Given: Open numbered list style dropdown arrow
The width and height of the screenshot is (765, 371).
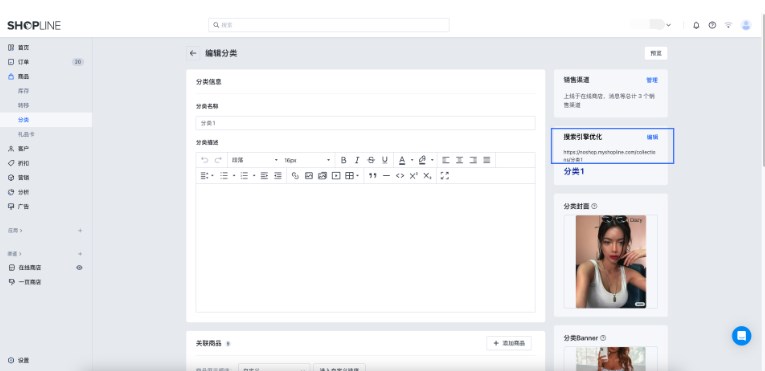Looking at the screenshot, I should click(254, 176).
